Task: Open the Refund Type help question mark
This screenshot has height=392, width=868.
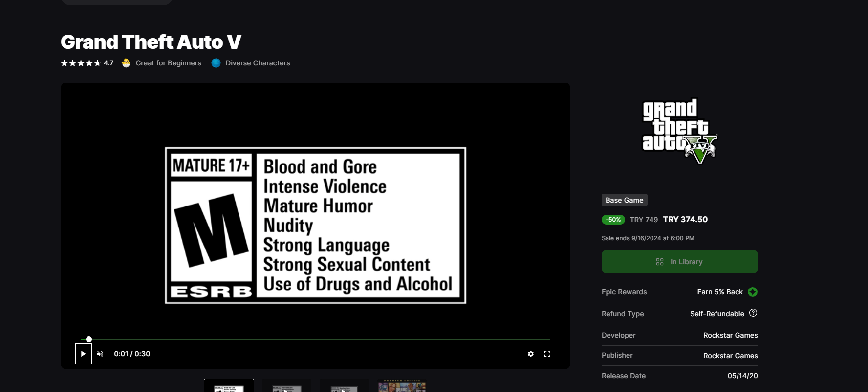Action: [x=753, y=313]
